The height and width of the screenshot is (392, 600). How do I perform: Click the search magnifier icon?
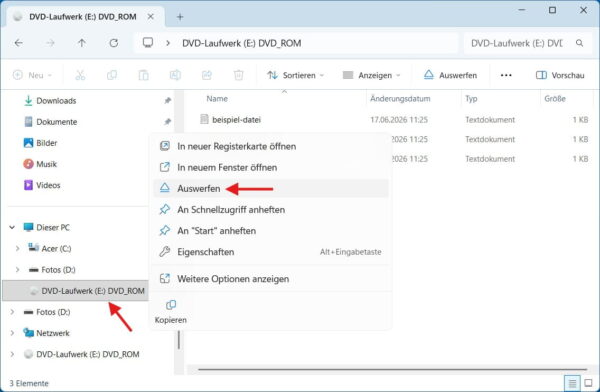(579, 43)
